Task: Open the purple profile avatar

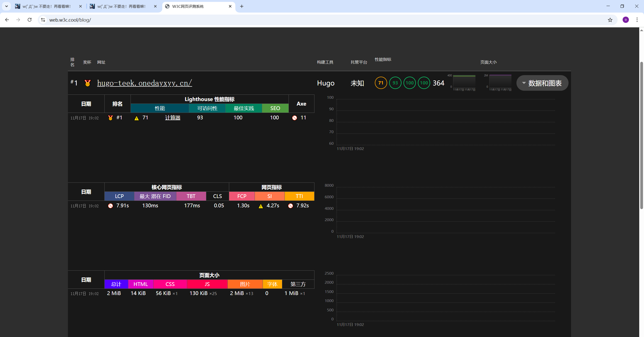Action: [x=626, y=20]
